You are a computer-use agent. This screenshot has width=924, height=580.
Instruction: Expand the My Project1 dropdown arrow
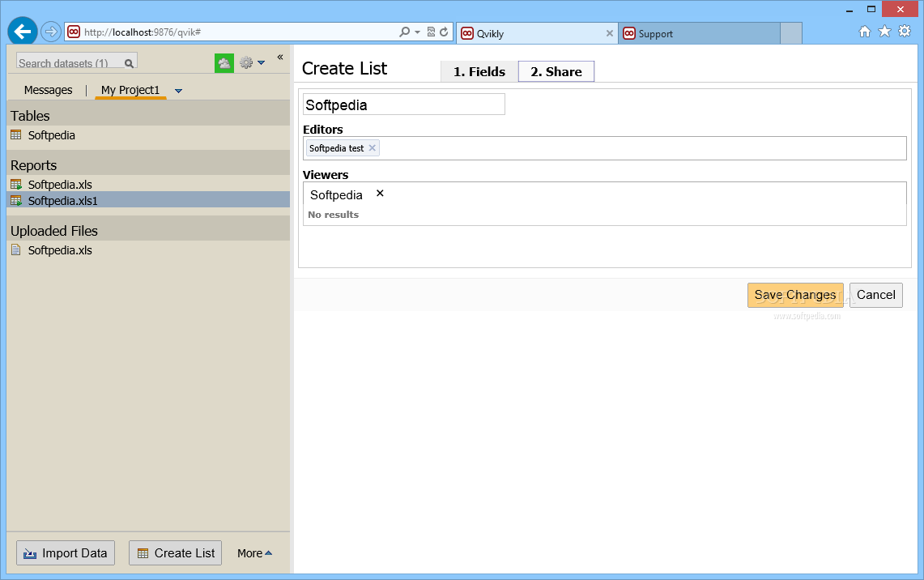[178, 91]
